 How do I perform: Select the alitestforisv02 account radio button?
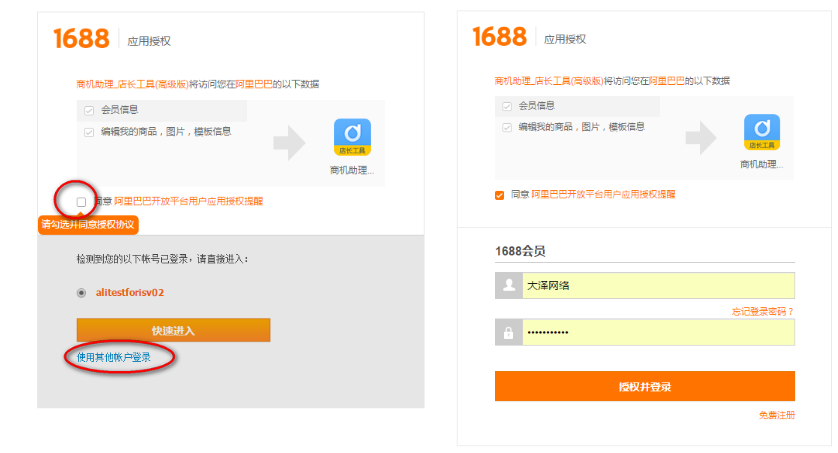tap(81, 293)
